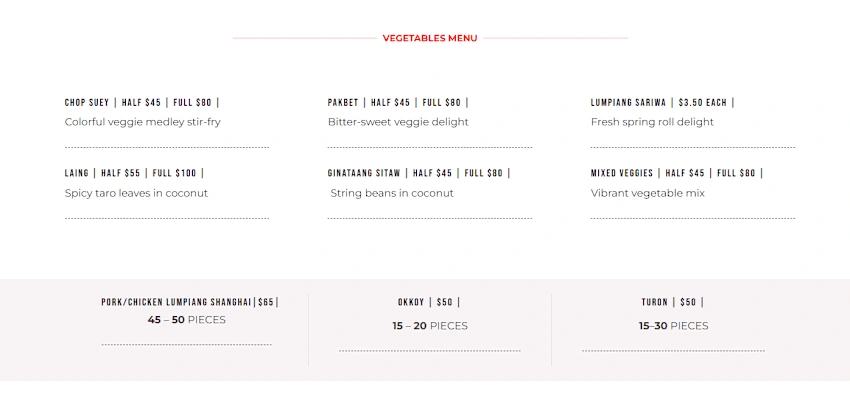Image resolution: width=850 pixels, height=403 pixels.
Task: Click the Vegetables Menu section heading
Action: [x=430, y=38]
